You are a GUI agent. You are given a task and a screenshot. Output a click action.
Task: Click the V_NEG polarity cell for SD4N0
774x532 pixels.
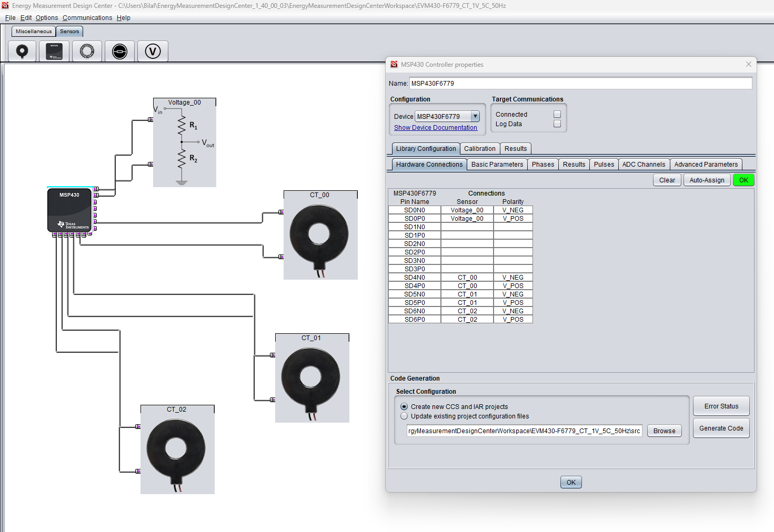coord(513,278)
